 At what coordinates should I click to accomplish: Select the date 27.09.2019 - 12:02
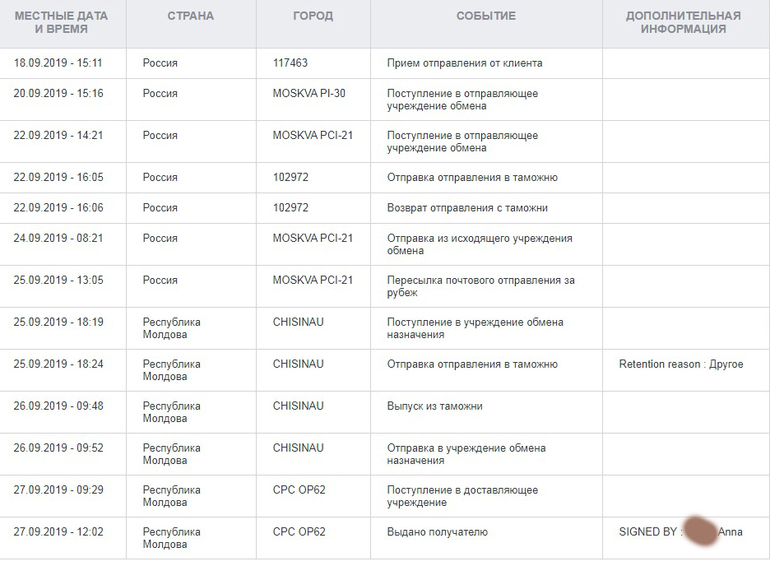click(58, 532)
